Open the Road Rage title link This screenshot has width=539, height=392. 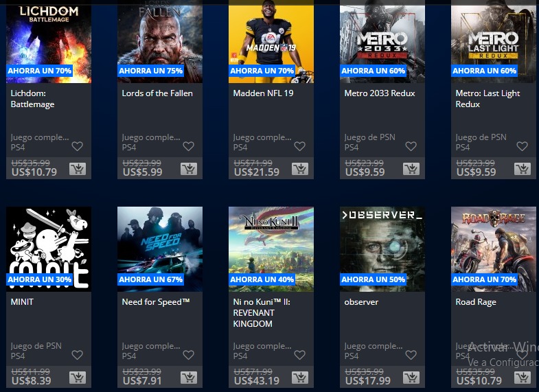point(476,302)
